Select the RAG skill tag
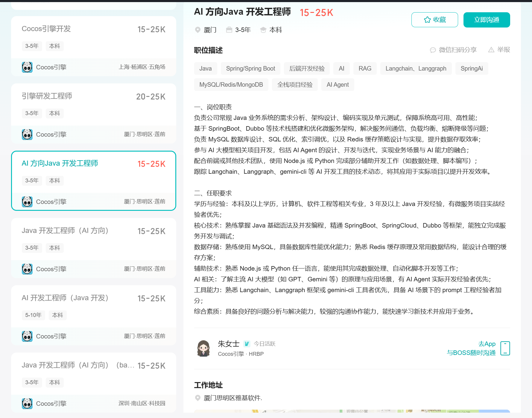The image size is (532, 418). [x=365, y=68]
